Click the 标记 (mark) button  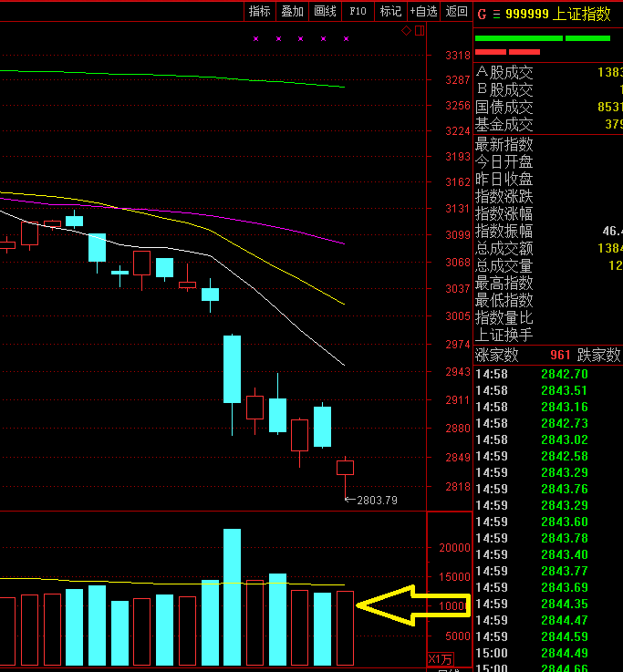click(390, 11)
